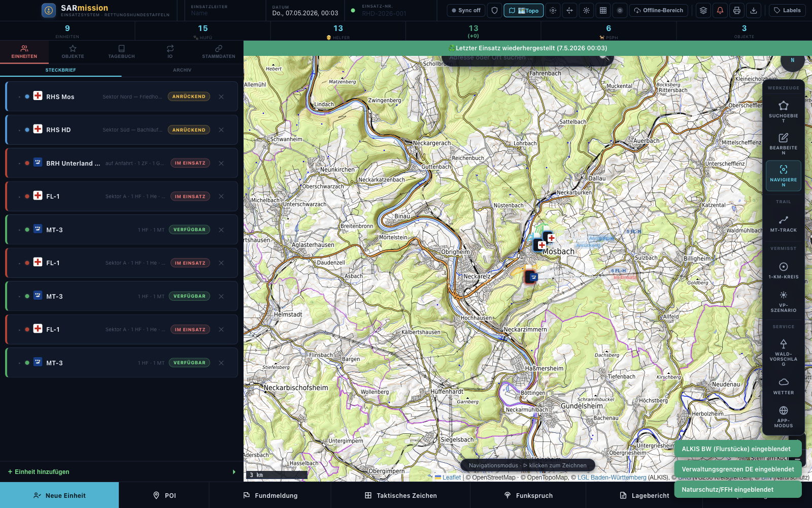Click the 3 Objekte counter
This screenshot has height=508, width=812.
[744, 31]
